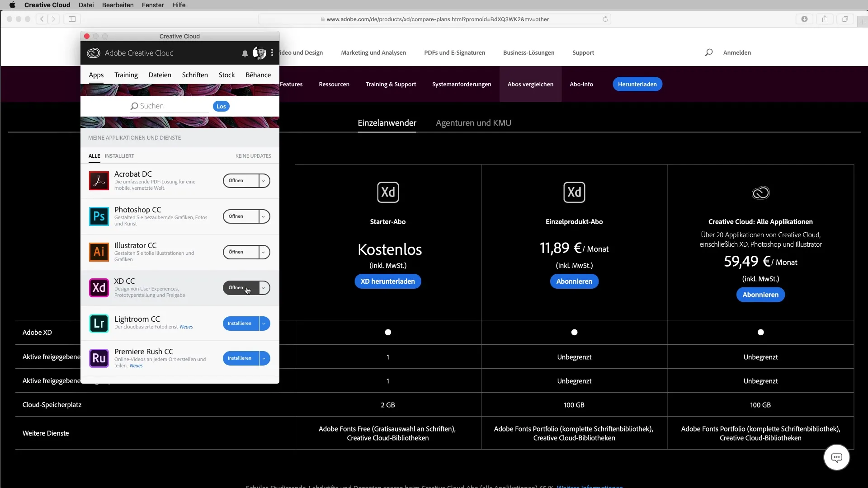Open the three-dot menu in Creative Cloud
This screenshot has width=868, height=488.
tap(272, 53)
